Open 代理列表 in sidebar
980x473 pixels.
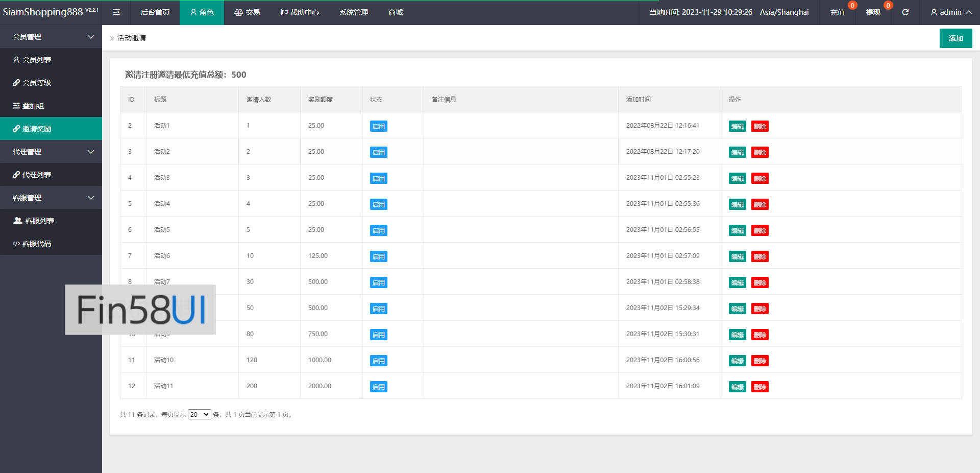[x=51, y=175]
